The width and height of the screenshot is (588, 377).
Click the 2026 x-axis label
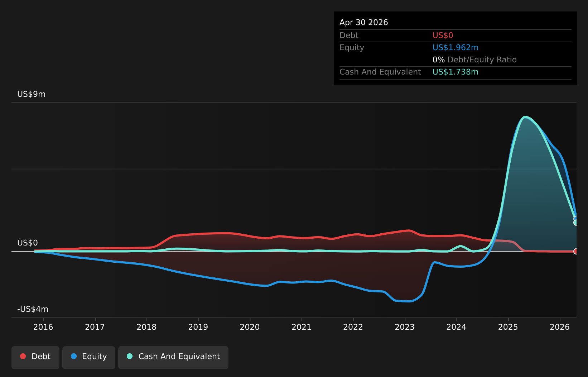point(560,327)
